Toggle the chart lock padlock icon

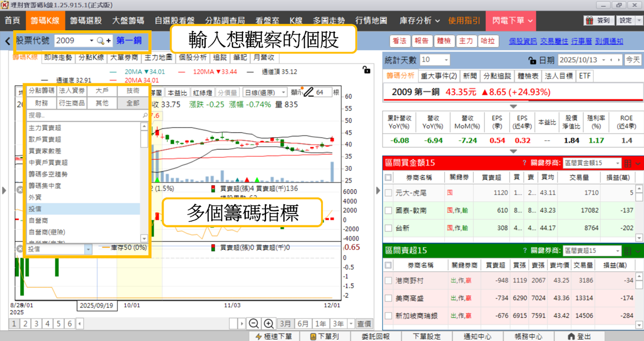pos(366,71)
